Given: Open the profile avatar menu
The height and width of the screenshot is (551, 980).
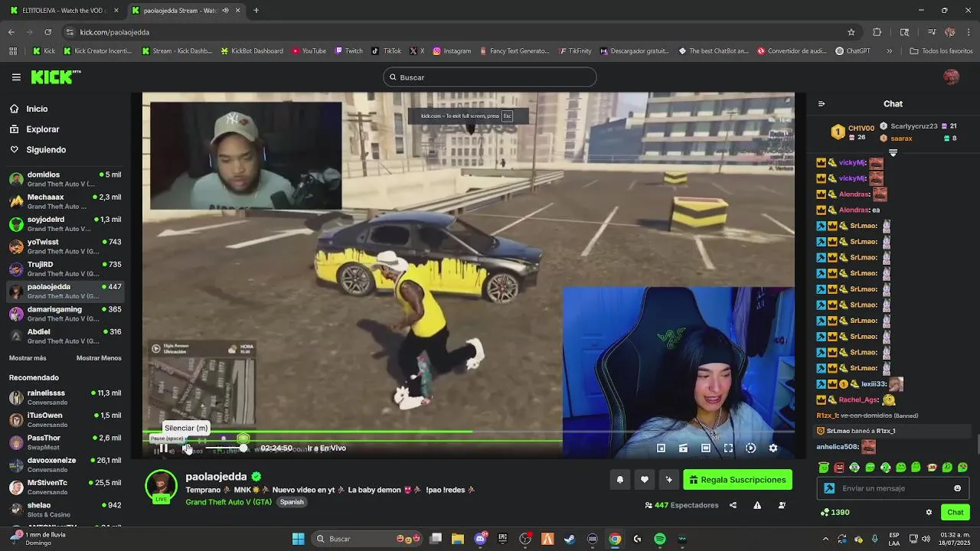Looking at the screenshot, I should tap(951, 77).
